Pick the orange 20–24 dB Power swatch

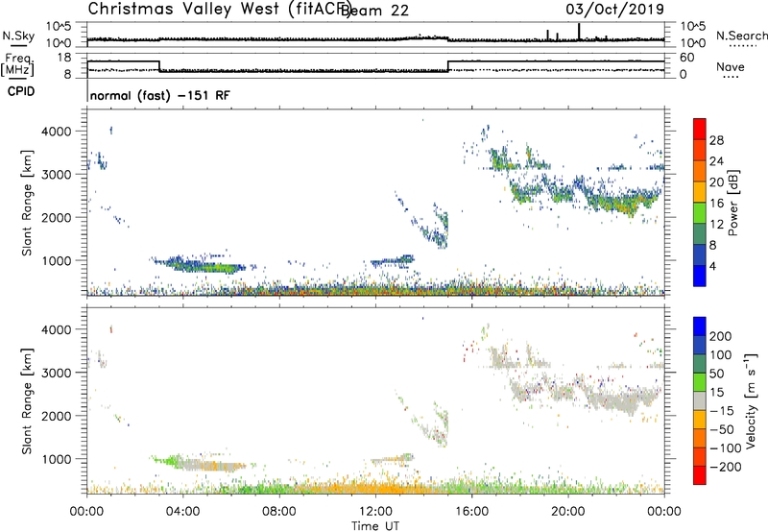tap(700, 171)
